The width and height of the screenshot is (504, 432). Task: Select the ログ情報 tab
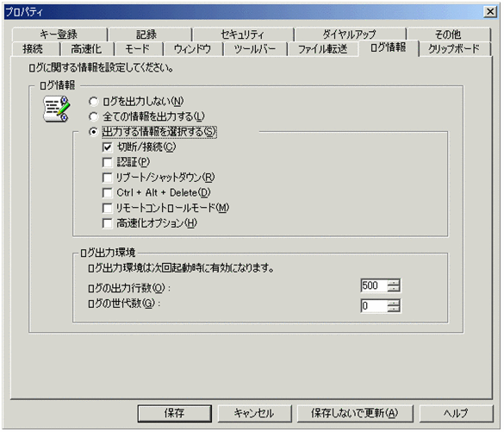click(x=389, y=48)
